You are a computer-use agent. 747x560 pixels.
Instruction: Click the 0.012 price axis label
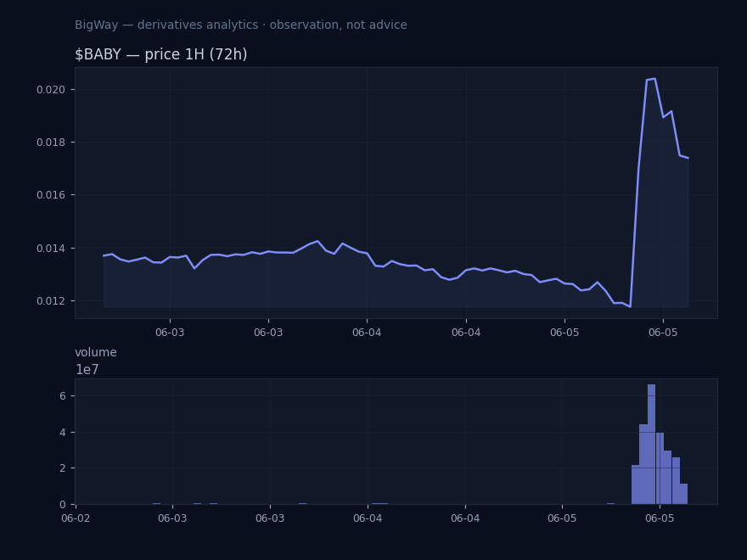50,301
